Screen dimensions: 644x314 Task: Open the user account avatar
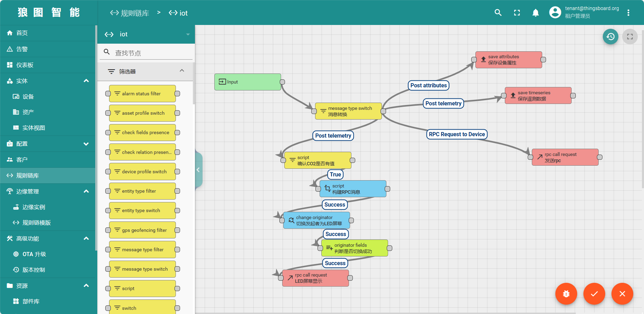coord(555,12)
